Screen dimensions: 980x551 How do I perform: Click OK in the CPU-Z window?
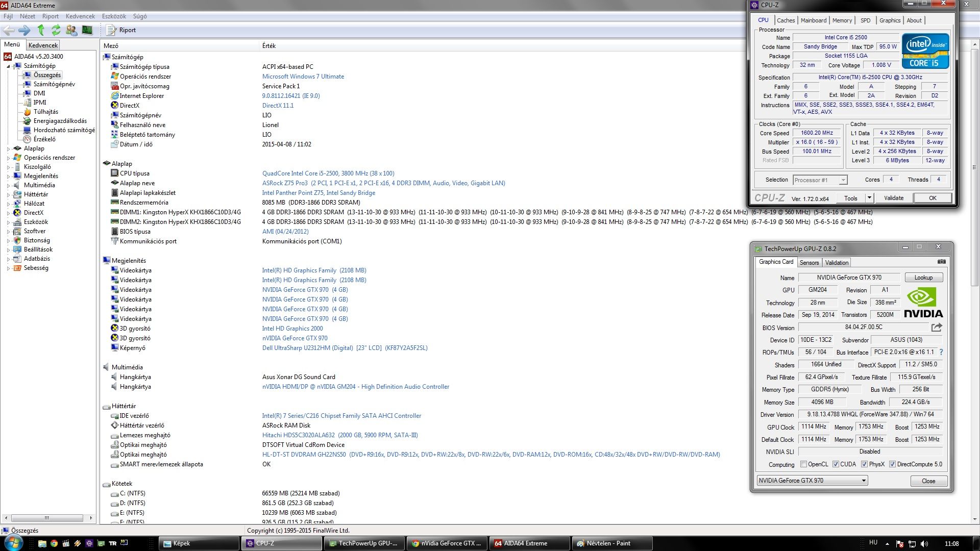coord(933,198)
